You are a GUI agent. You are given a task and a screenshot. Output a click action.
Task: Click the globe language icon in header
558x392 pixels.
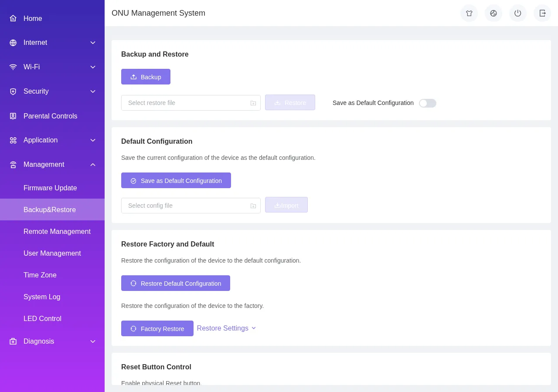[493, 13]
